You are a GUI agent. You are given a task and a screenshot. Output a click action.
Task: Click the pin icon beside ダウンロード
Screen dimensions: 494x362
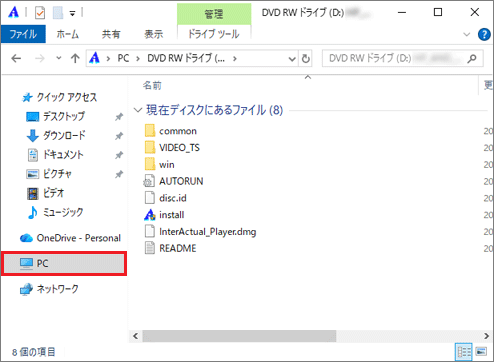(119, 136)
